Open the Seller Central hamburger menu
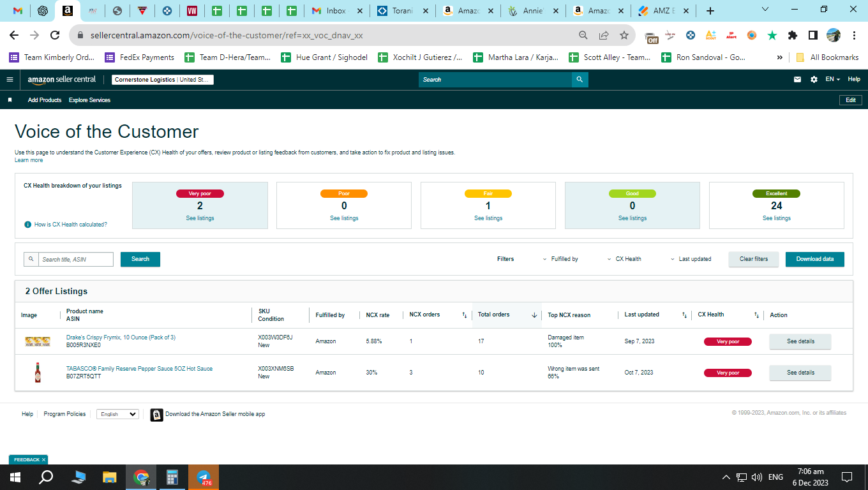 click(10, 80)
